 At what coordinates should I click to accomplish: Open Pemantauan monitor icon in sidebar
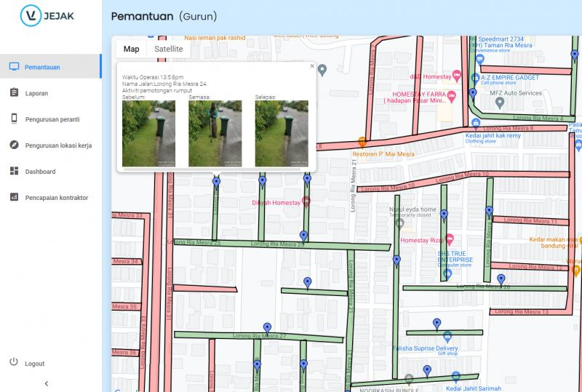click(x=13, y=67)
